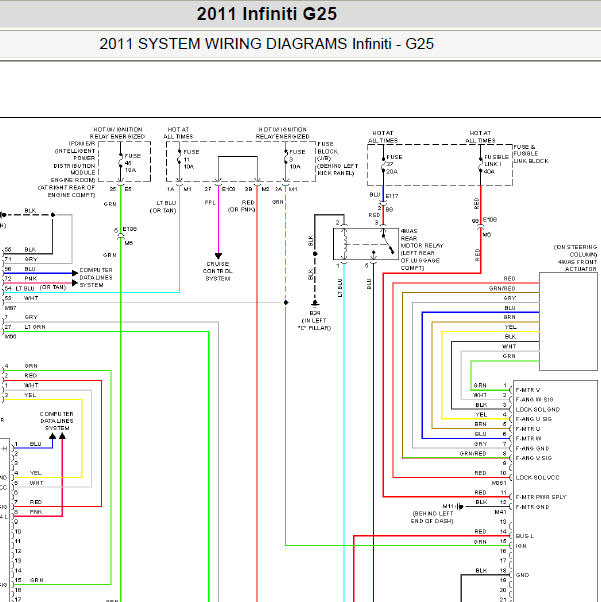The height and width of the screenshot is (602, 601).
Task: Select terminal label 'BUS L'
Action: pyautogui.click(x=525, y=536)
